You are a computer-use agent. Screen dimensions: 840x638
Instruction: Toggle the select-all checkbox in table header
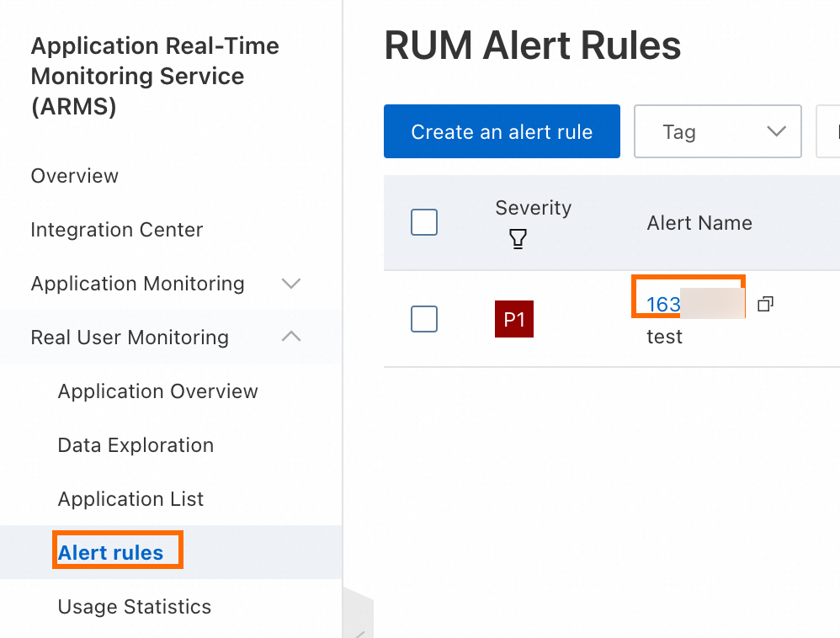click(x=424, y=223)
